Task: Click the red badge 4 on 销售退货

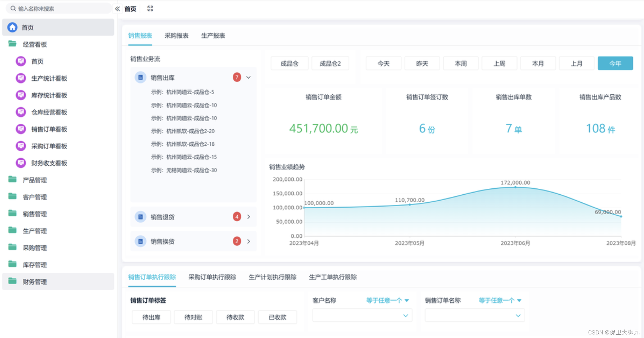Action: (237, 217)
